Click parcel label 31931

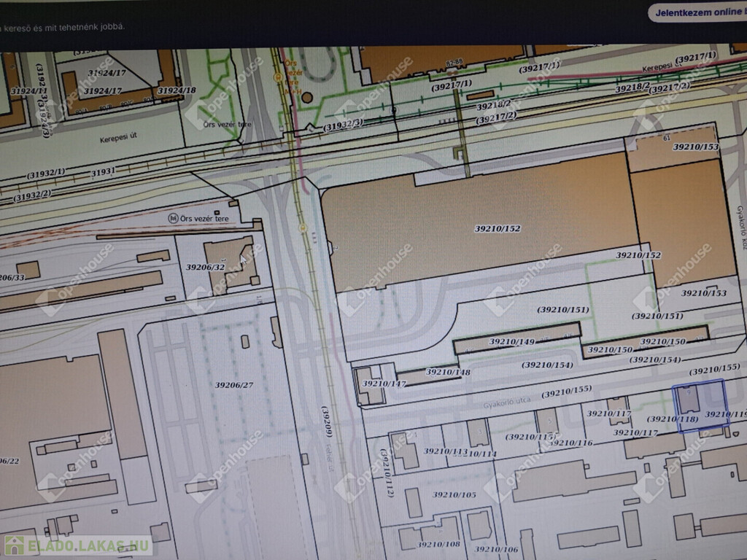tap(103, 171)
